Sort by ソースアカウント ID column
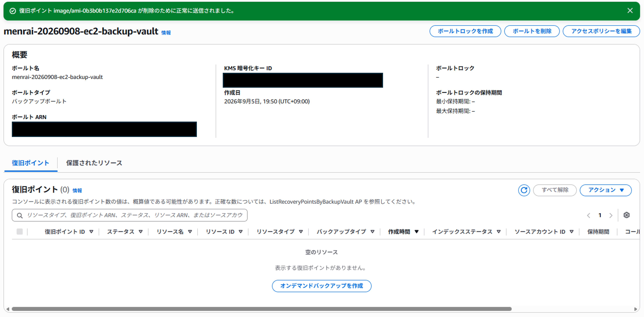 (x=544, y=232)
